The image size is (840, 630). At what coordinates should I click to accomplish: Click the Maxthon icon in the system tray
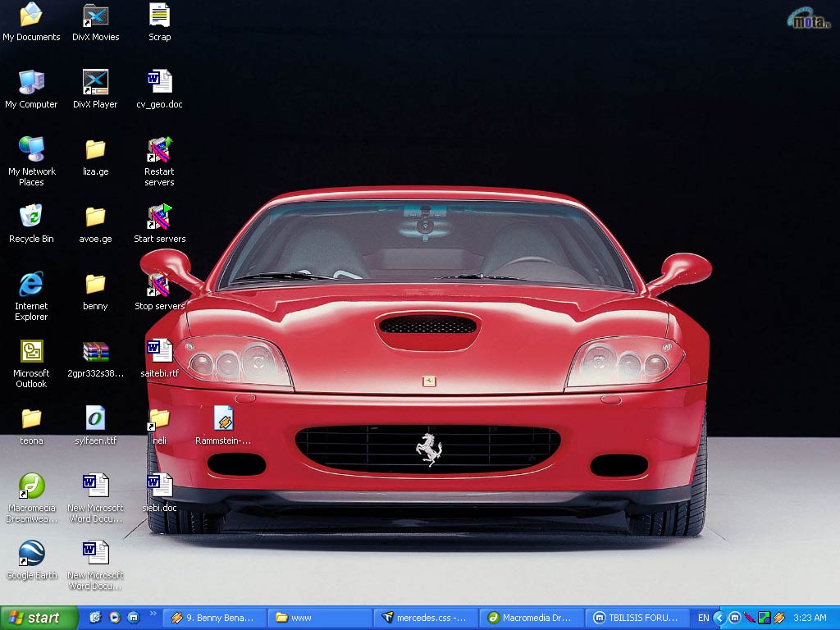pyautogui.click(x=735, y=618)
